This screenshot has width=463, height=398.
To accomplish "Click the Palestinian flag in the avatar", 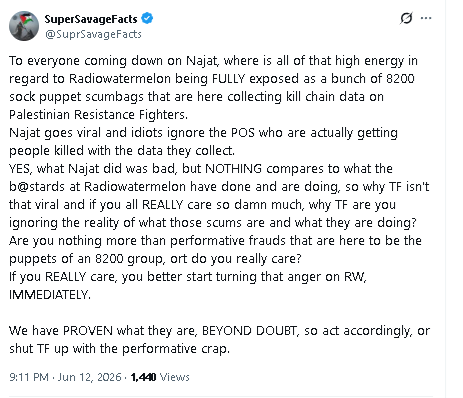I will coord(27,19).
